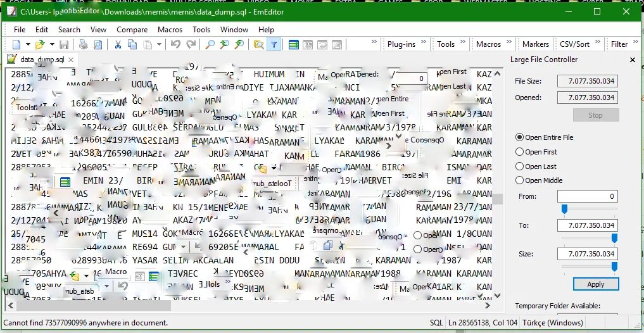The width and height of the screenshot is (644, 333).
Task: Click the green-arrow magnifier beside Find in Files
Action: (x=239, y=44)
